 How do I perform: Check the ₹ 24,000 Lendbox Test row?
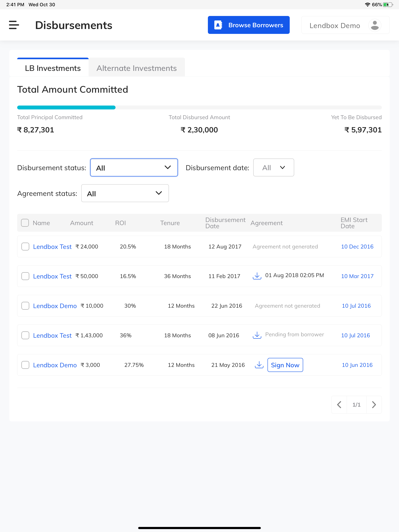tap(25, 247)
